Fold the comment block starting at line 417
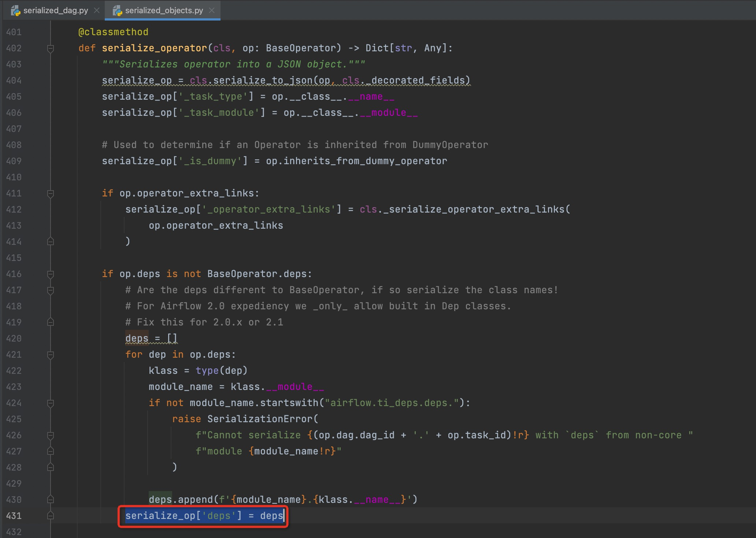 51,290
